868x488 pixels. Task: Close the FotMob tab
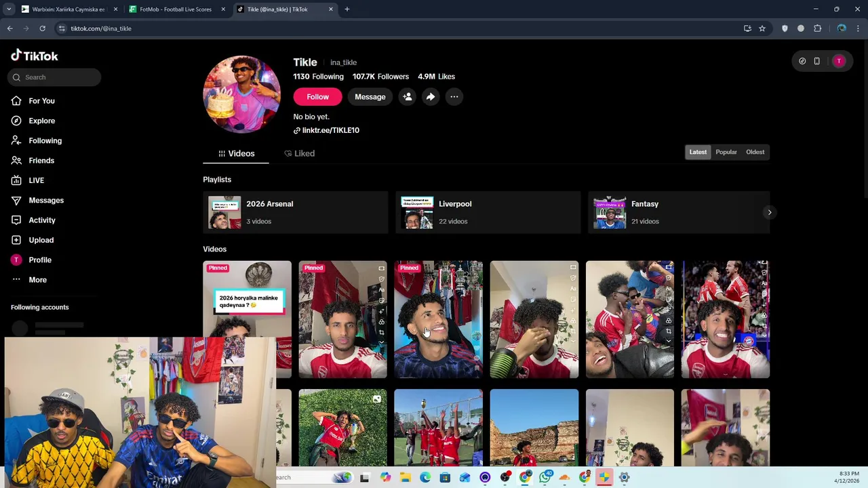point(223,9)
